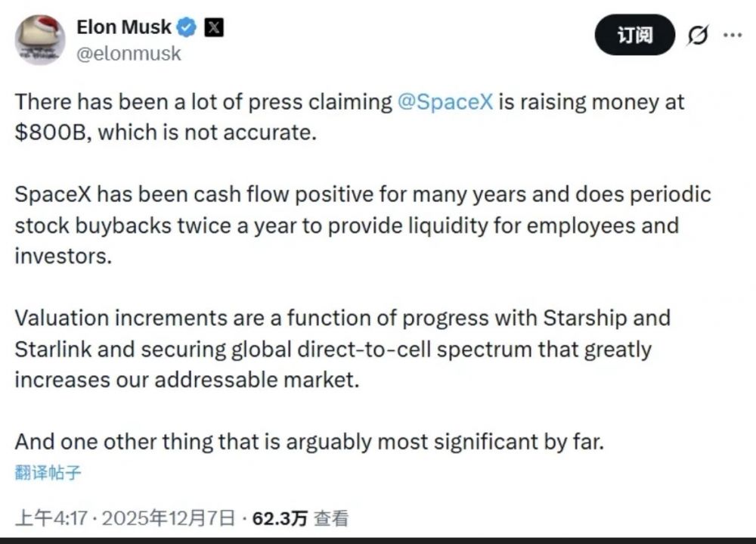Follow the @SpaceX mention link
Image resolution: width=756 pixels, height=544 pixels.
click(x=445, y=101)
